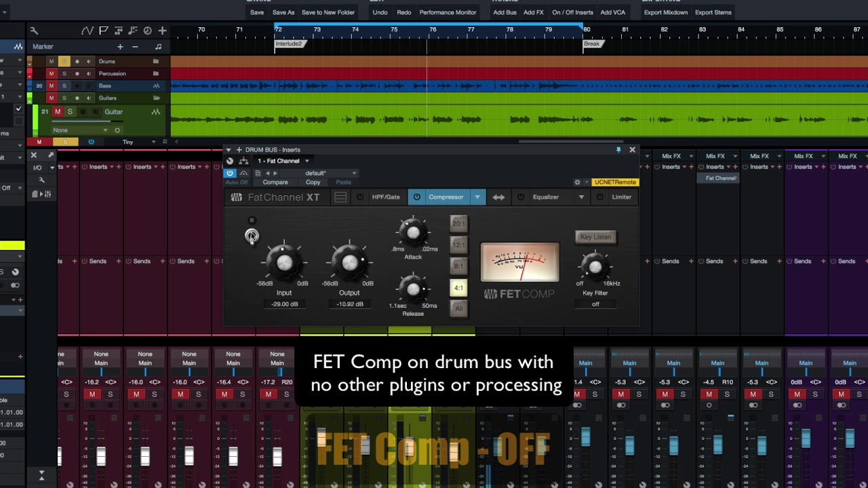The width and height of the screenshot is (868, 488).
Task: Click Undo in the top toolbar
Action: click(380, 12)
